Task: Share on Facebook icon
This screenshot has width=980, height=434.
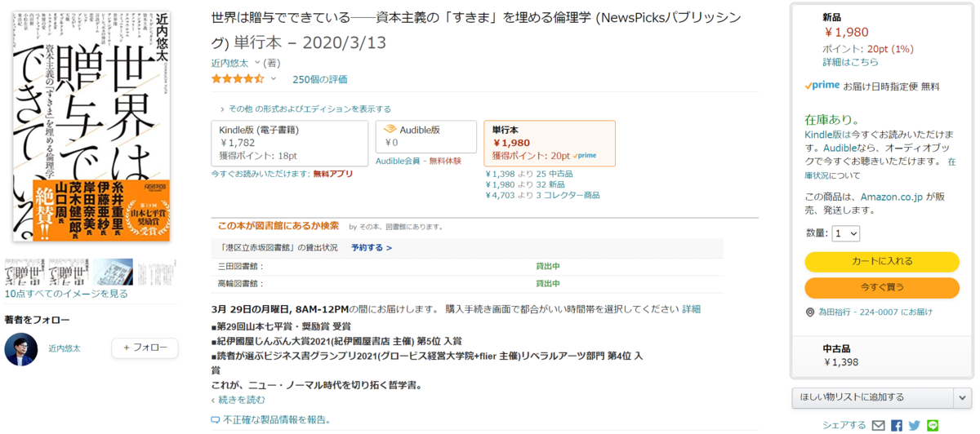Action: click(897, 425)
